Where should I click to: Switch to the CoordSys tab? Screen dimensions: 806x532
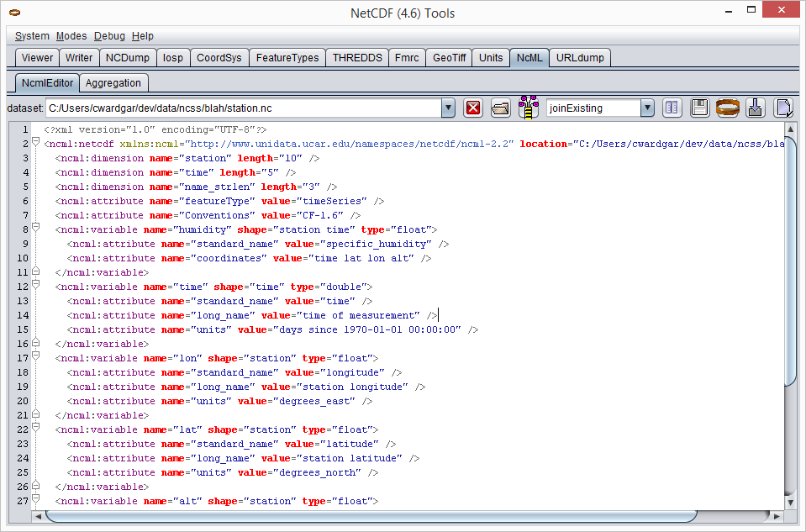(x=219, y=58)
